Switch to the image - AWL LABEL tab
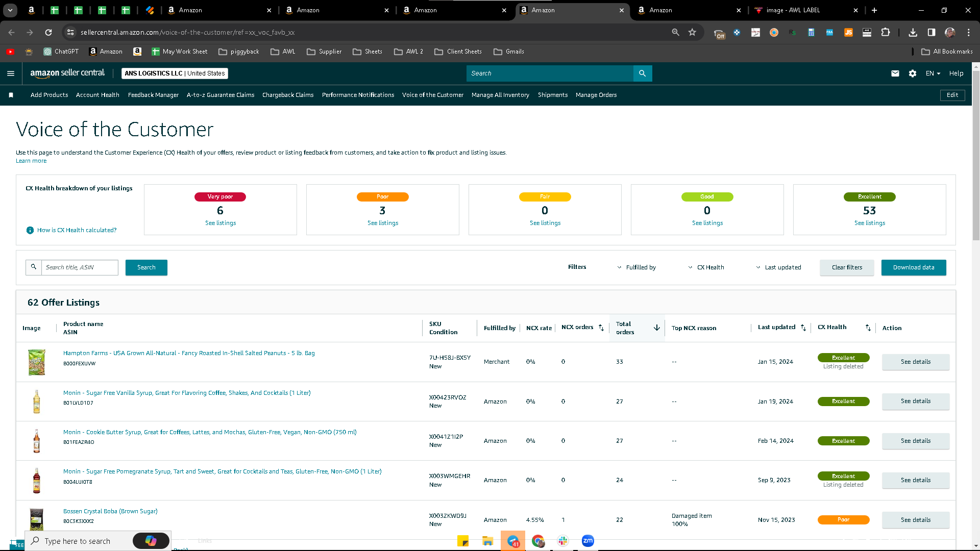Screen dimensions: 980x551 [x=805, y=10]
